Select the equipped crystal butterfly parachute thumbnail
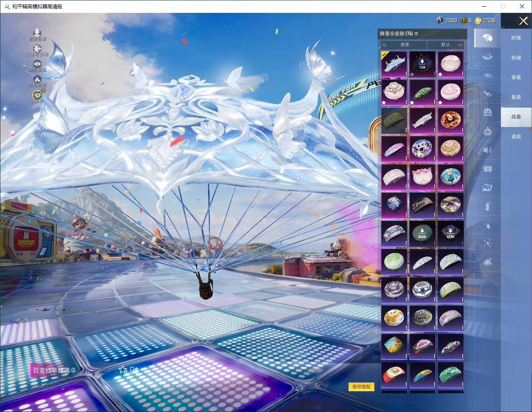 coord(394,64)
